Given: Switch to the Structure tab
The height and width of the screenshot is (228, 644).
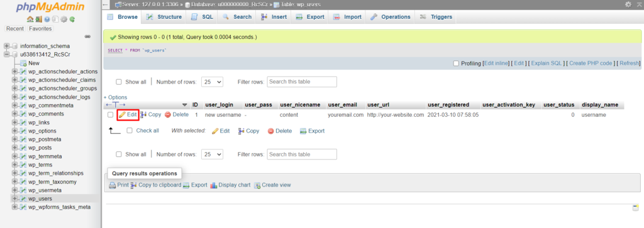Looking at the screenshot, I should (x=164, y=17).
